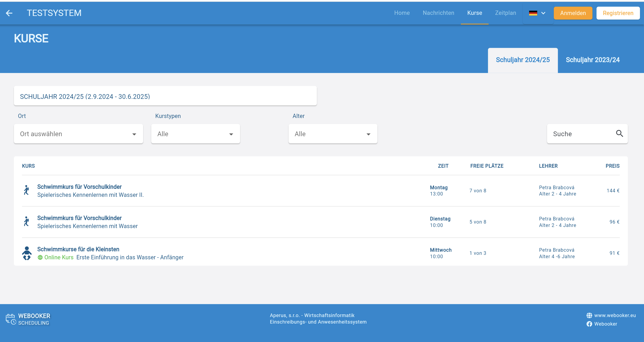This screenshot has height=342, width=644.
Task: Expand language chevron next to flag
Action: [543, 13]
